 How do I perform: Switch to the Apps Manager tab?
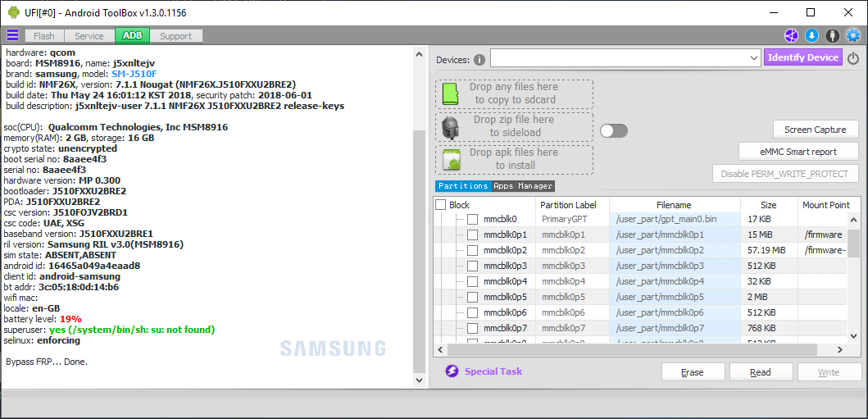coord(523,186)
